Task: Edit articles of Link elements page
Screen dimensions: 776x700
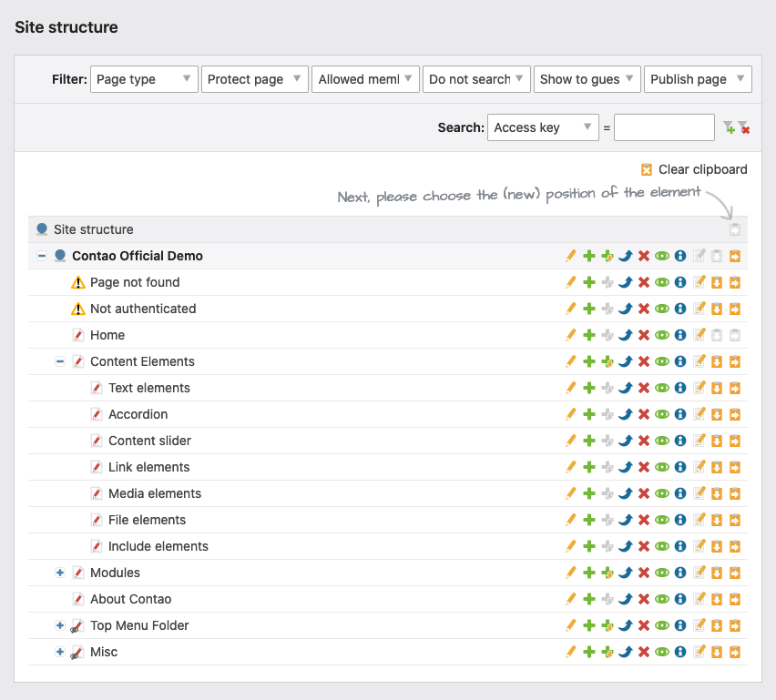Action: [x=699, y=467]
